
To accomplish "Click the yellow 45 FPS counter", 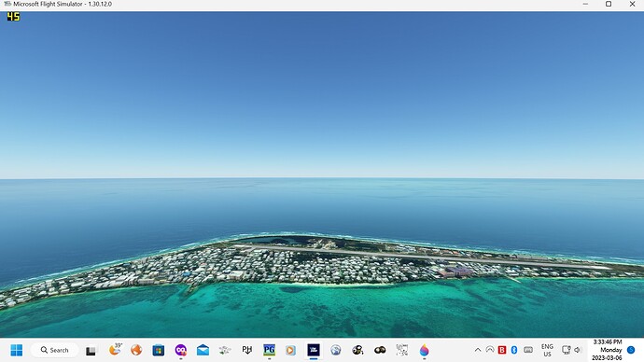I will (13, 17).
